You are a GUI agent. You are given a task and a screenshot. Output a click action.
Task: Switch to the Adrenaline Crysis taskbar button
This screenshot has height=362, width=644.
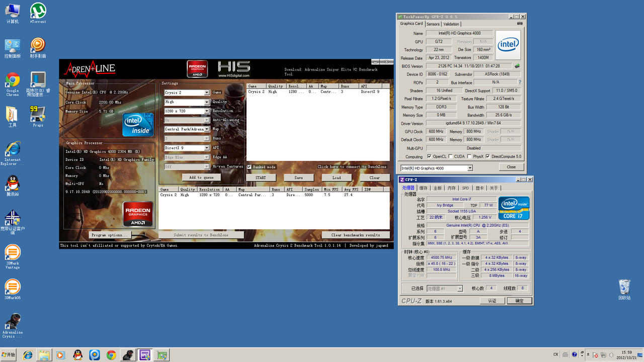(x=128, y=355)
